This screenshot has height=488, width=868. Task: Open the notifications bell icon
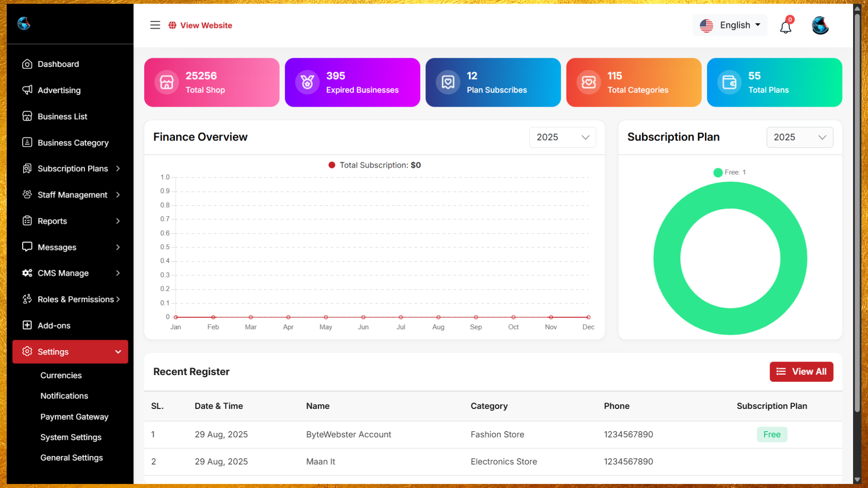click(x=785, y=27)
